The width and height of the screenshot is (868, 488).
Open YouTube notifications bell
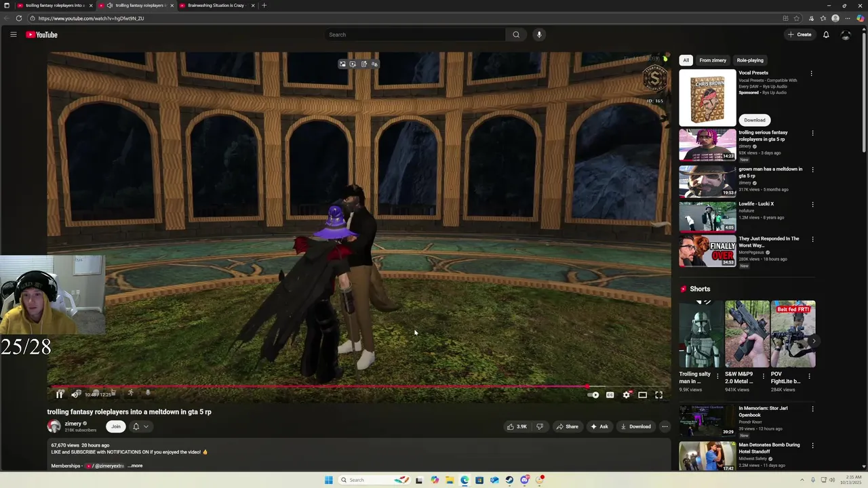pos(826,35)
